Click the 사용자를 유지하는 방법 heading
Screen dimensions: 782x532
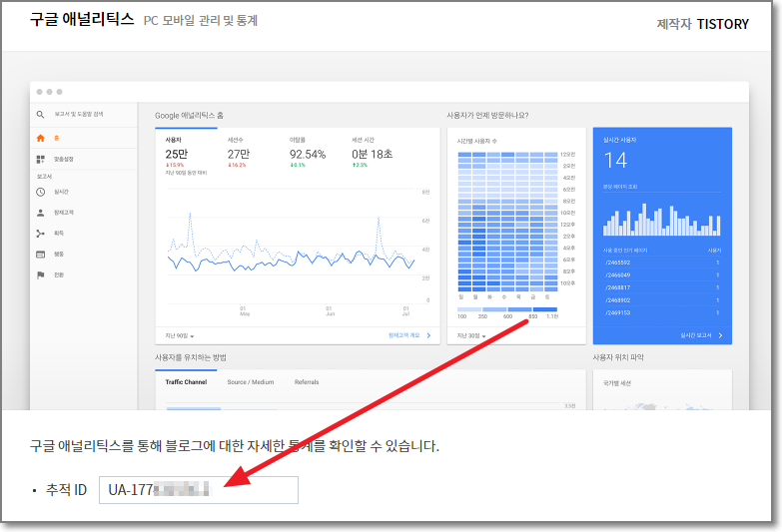191,358
